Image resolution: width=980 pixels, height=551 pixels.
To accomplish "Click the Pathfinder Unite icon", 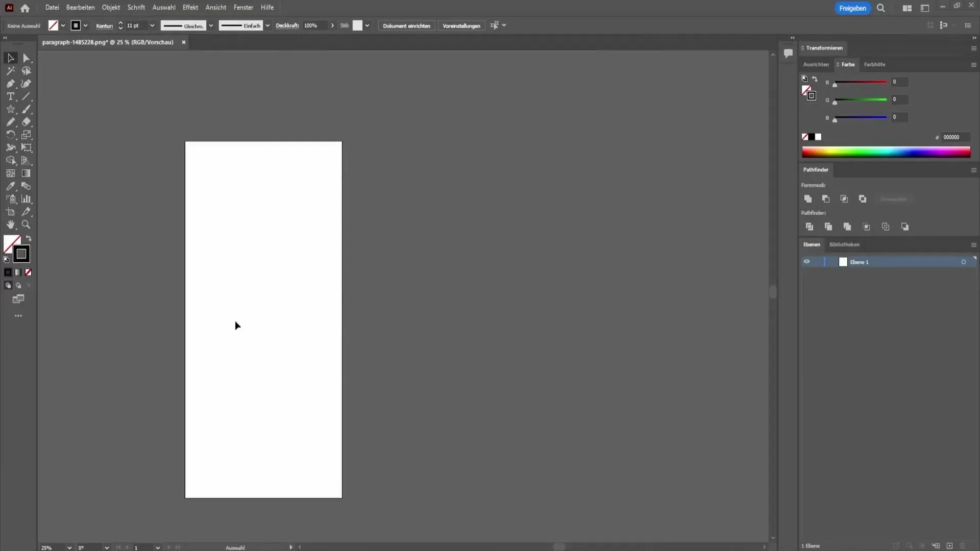I will coord(807,198).
